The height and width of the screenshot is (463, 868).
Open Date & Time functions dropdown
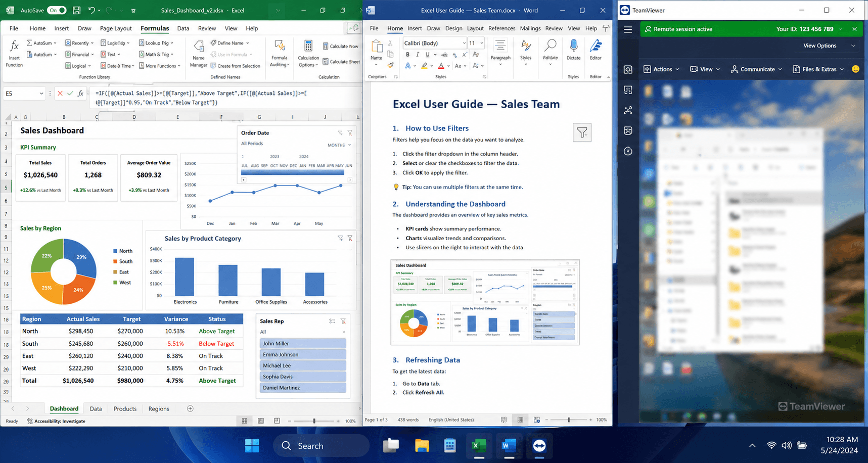[x=117, y=66]
